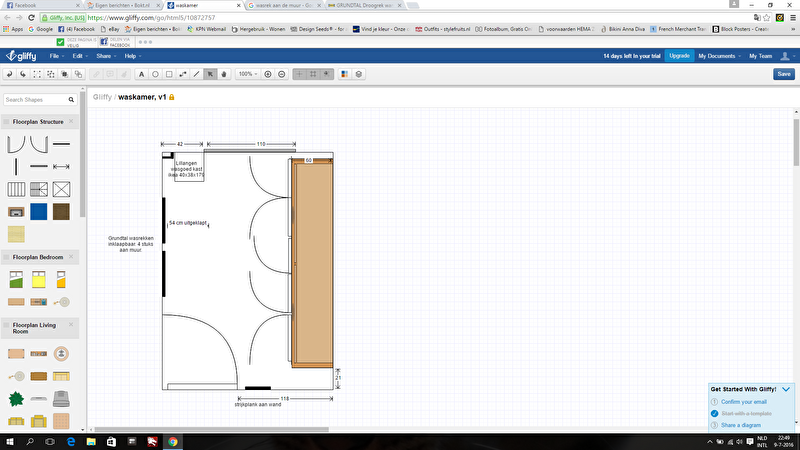Click the Upgrade button
Screen dimensions: 800x450
[x=679, y=56]
